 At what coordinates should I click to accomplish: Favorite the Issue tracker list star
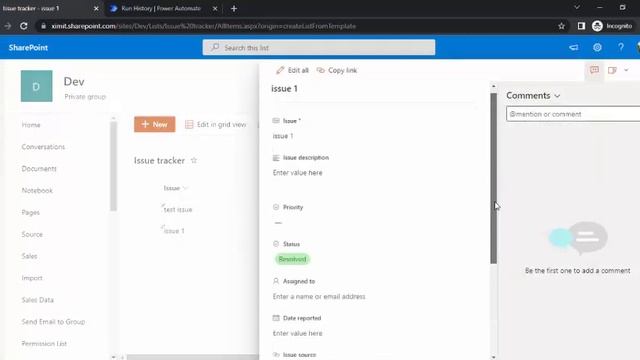(194, 160)
